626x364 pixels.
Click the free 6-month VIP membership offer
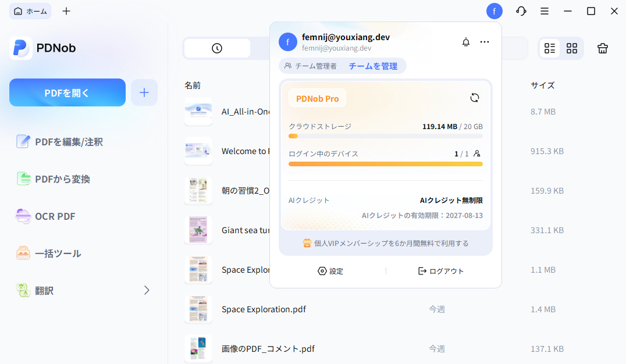point(385,244)
